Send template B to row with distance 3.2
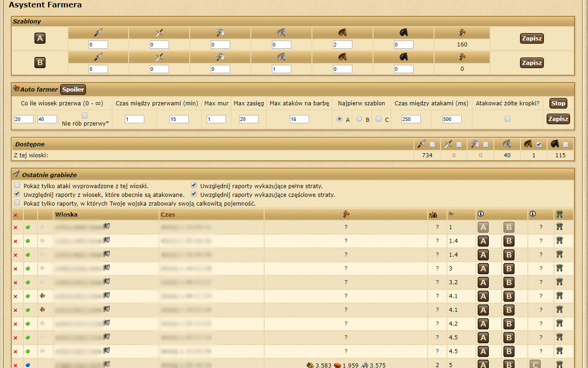 point(509,282)
